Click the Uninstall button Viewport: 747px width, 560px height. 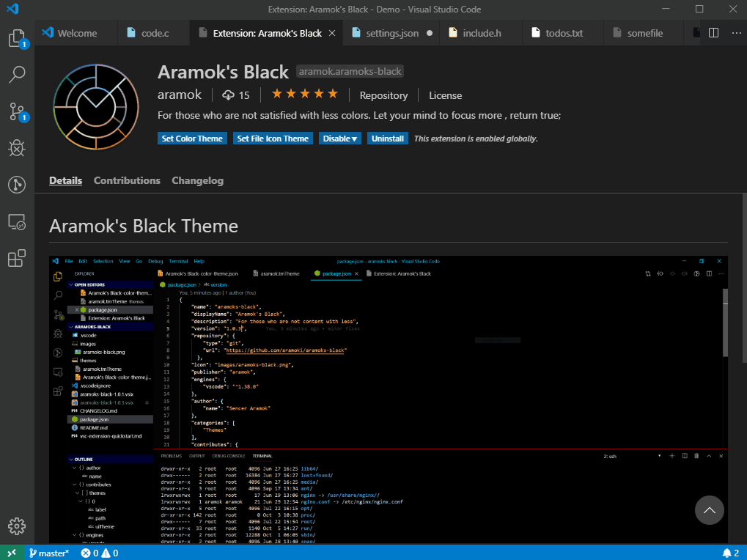(x=388, y=139)
